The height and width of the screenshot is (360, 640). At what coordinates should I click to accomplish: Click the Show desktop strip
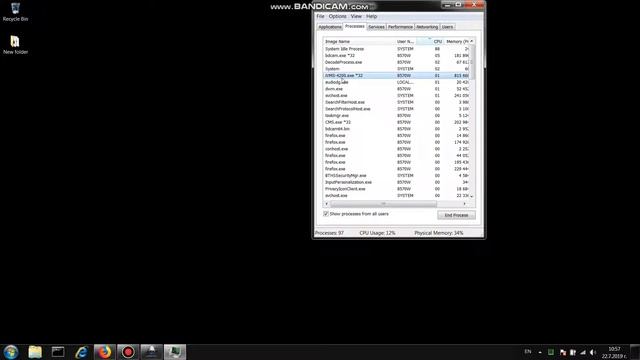(635, 352)
